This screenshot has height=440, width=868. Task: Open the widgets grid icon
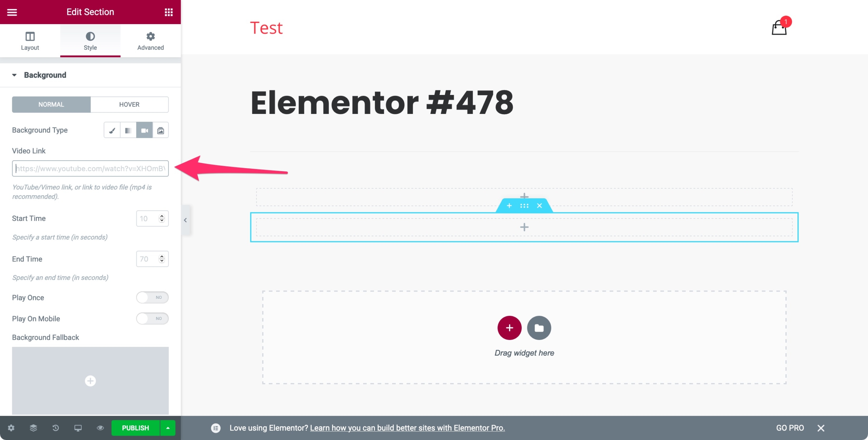(169, 12)
